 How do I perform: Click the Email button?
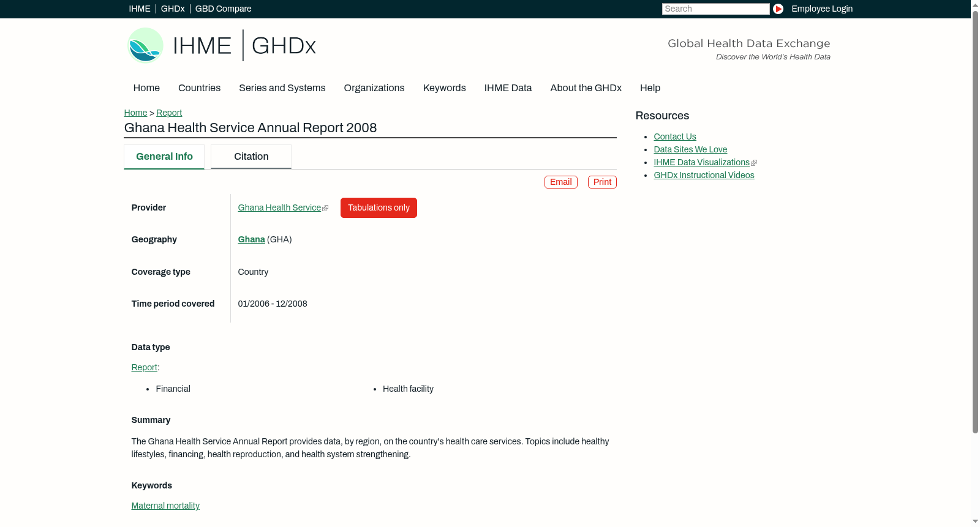pyautogui.click(x=561, y=182)
